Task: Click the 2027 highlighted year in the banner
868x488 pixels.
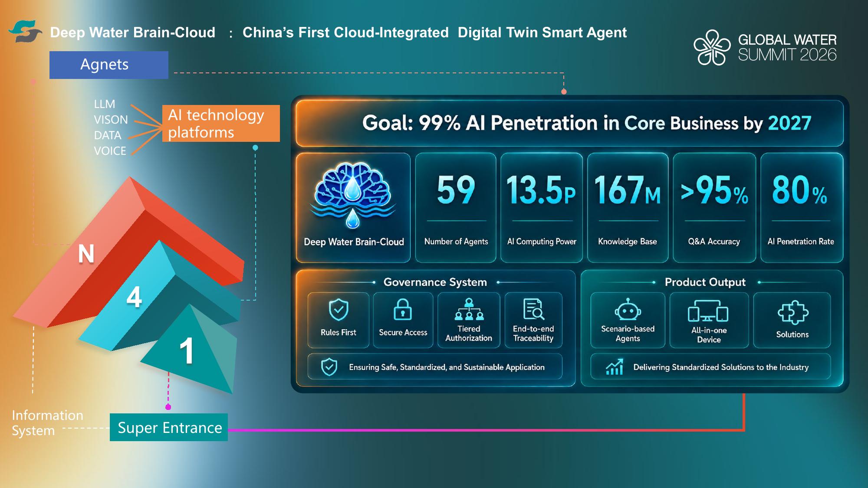Action: [x=789, y=123]
